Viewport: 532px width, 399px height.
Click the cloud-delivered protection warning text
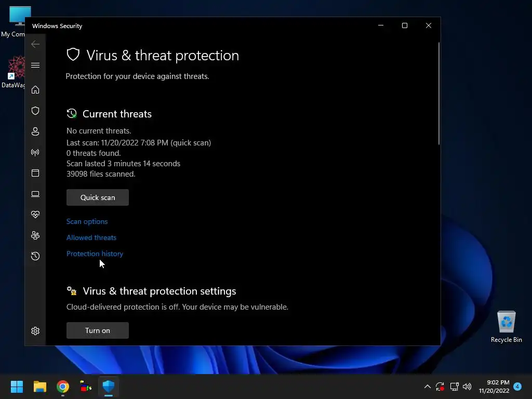(178, 307)
